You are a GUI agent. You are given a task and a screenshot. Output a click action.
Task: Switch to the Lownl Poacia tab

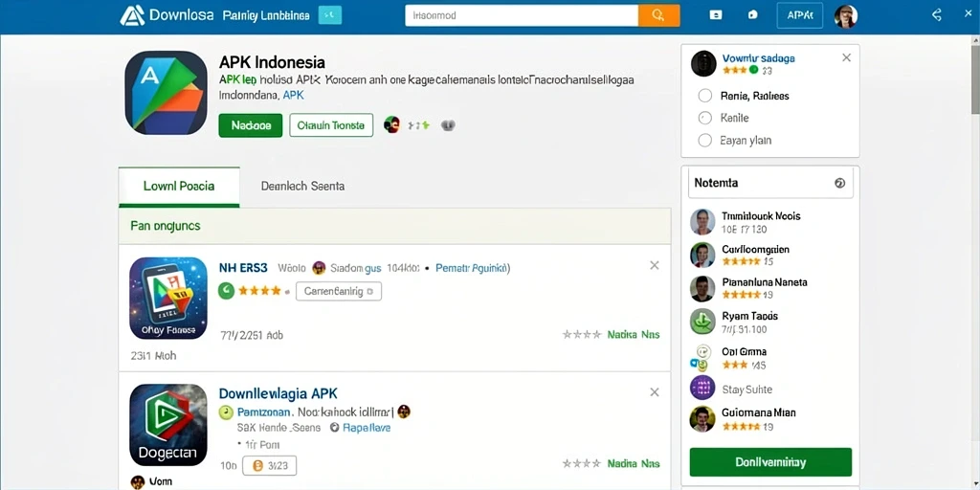tap(179, 187)
